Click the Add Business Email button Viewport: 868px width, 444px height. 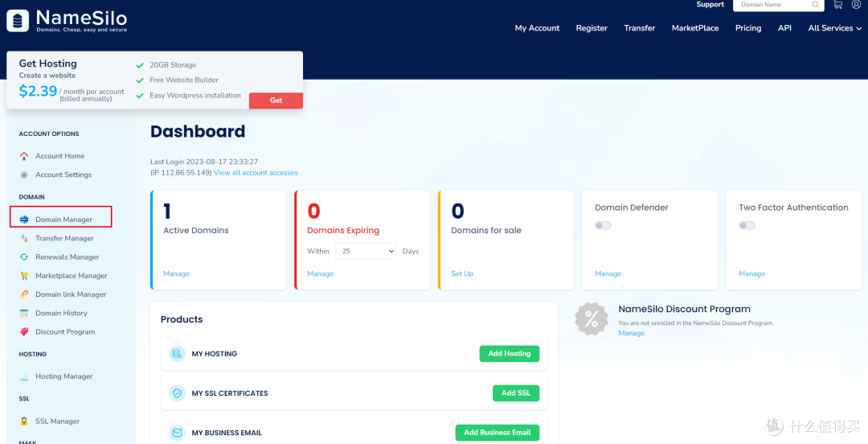[497, 433]
